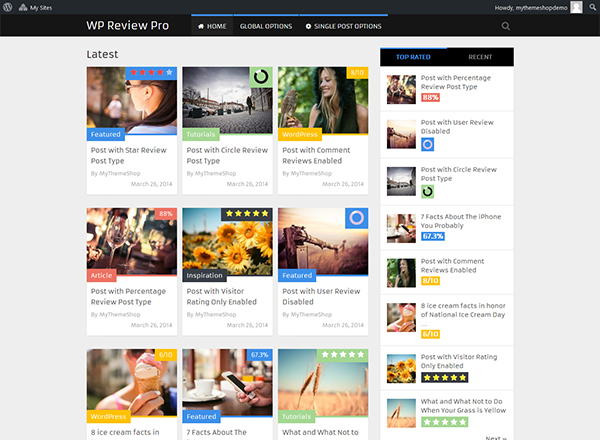Click the star rating badge on sunflower photo
Screen dimensions: 600x440
click(x=247, y=213)
